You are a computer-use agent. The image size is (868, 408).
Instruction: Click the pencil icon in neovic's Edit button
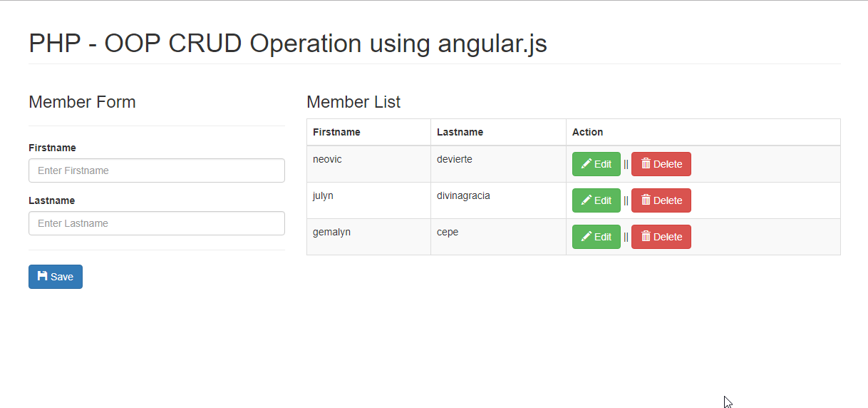coord(587,164)
